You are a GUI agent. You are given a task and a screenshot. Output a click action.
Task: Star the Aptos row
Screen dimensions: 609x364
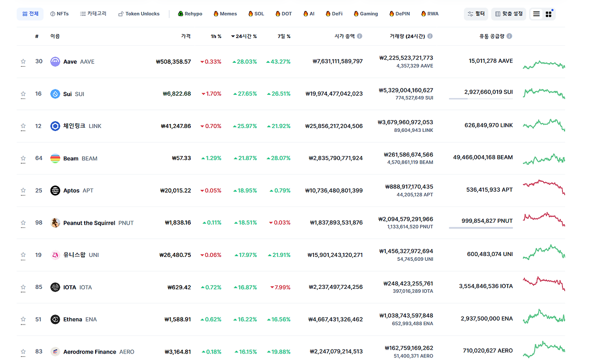point(23,190)
